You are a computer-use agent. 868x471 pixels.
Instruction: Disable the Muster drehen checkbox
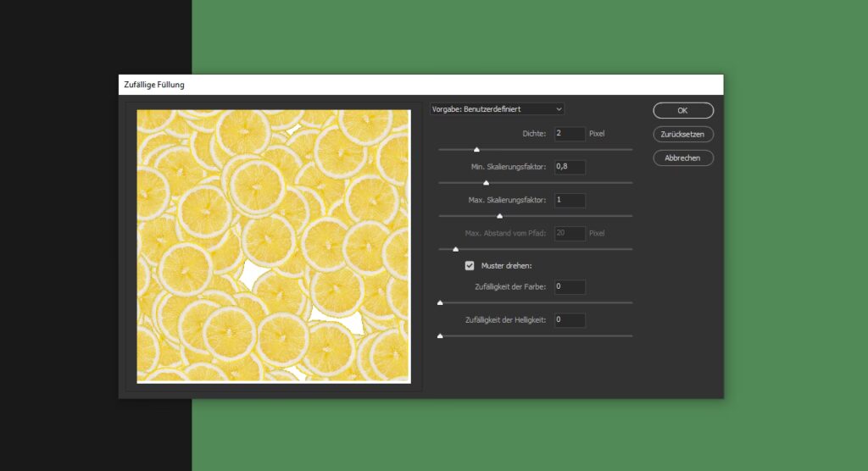470,266
